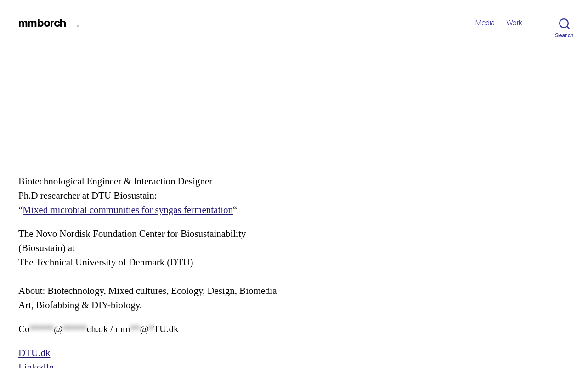
Task: Click The Technical University of Denmark line
Action: point(106,263)
